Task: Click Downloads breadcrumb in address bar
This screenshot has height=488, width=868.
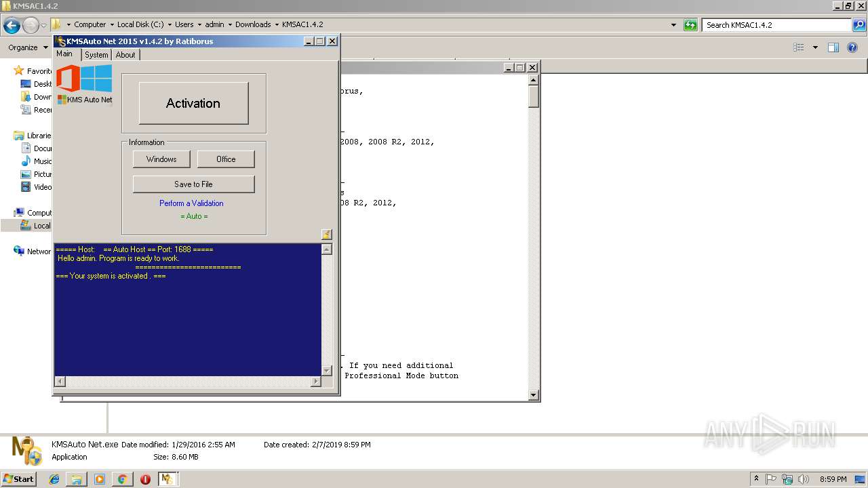Action: [x=253, y=24]
